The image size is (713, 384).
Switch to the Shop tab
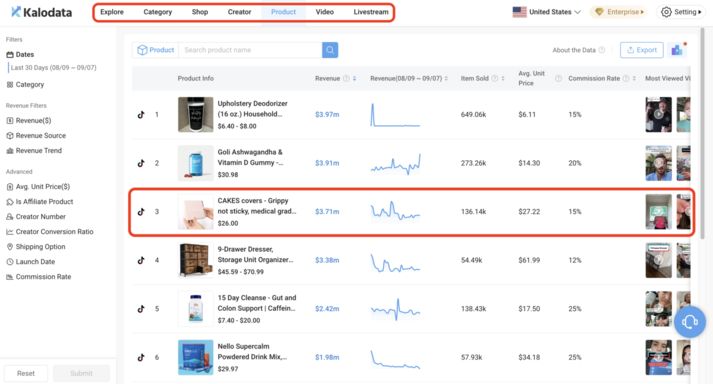200,12
